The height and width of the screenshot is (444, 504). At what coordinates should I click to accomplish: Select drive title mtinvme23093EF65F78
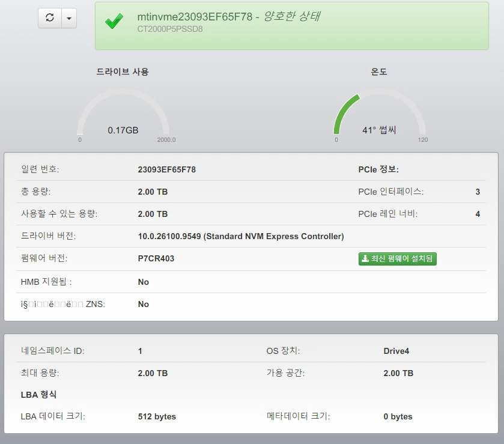point(195,17)
